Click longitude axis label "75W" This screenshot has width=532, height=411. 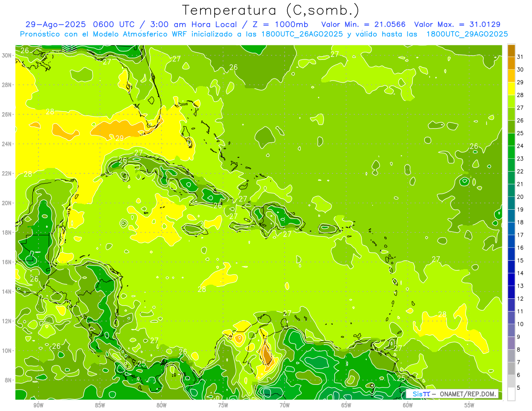[x=223, y=405]
